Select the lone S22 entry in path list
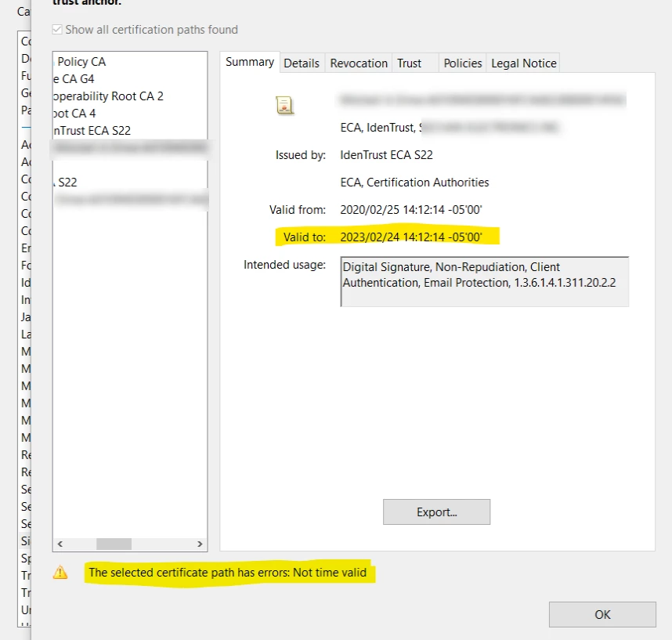This screenshot has height=640, width=672. tap(67, 183)
